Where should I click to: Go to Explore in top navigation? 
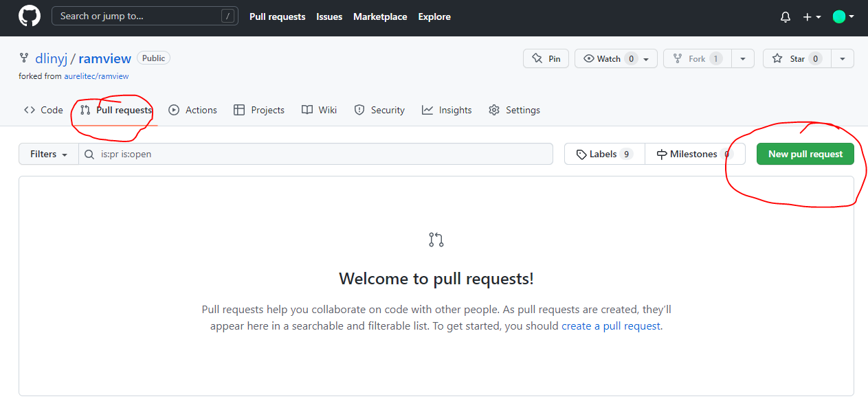[x=434, y=16]
